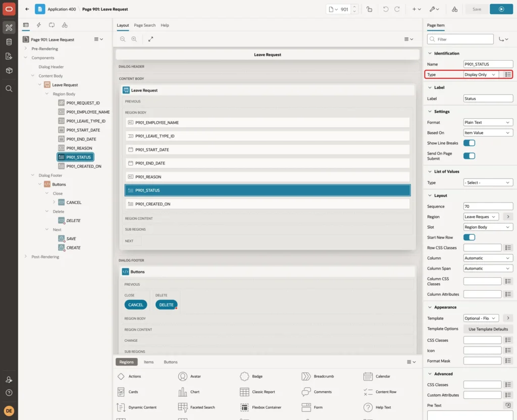Open the Column Span dropdown

(488, 269)
